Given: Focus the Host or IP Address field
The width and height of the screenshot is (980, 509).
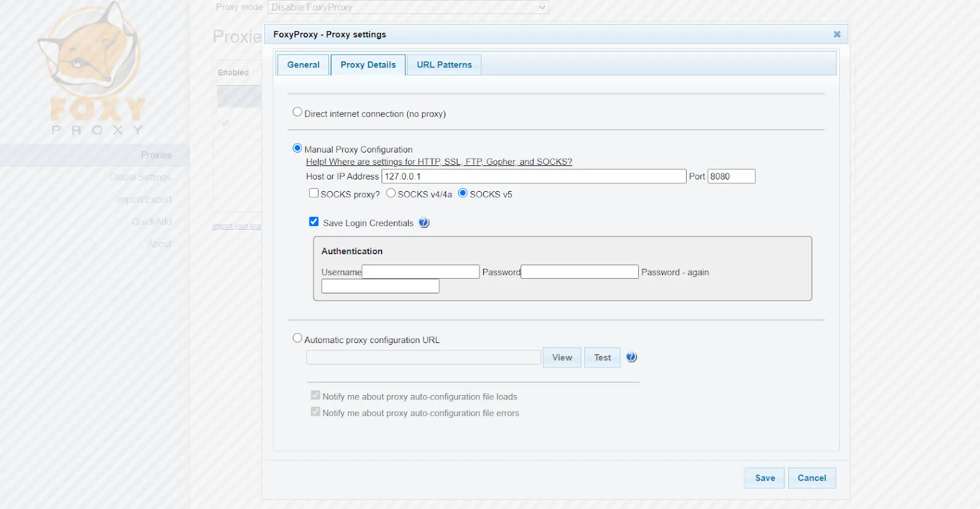Looking at the screenshot, I should 533,176.
